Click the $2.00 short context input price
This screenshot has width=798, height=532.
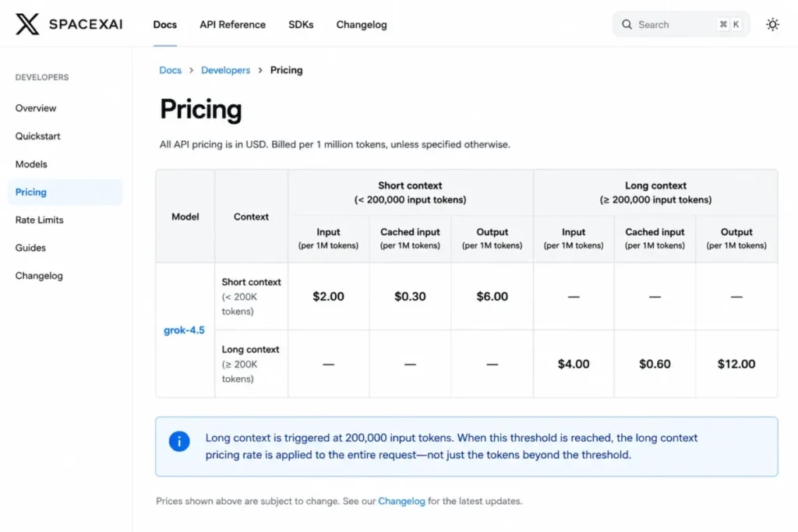328,296
